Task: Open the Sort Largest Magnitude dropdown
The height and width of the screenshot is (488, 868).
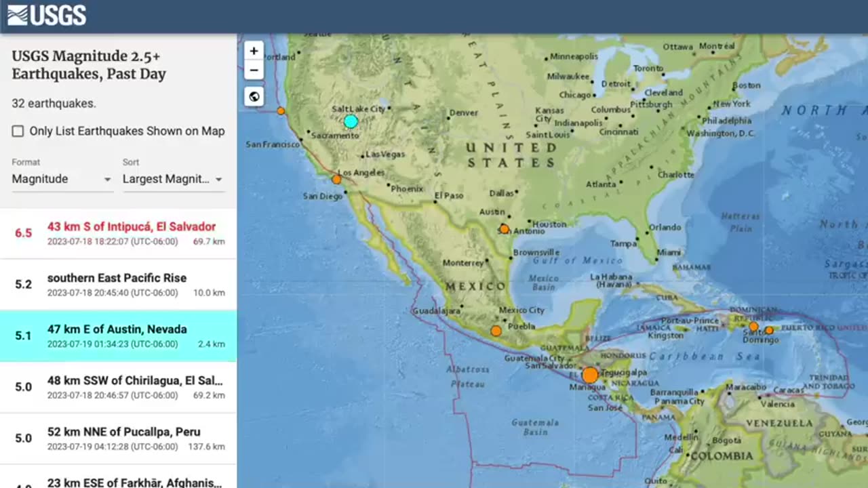Action: tap(173, 179)
